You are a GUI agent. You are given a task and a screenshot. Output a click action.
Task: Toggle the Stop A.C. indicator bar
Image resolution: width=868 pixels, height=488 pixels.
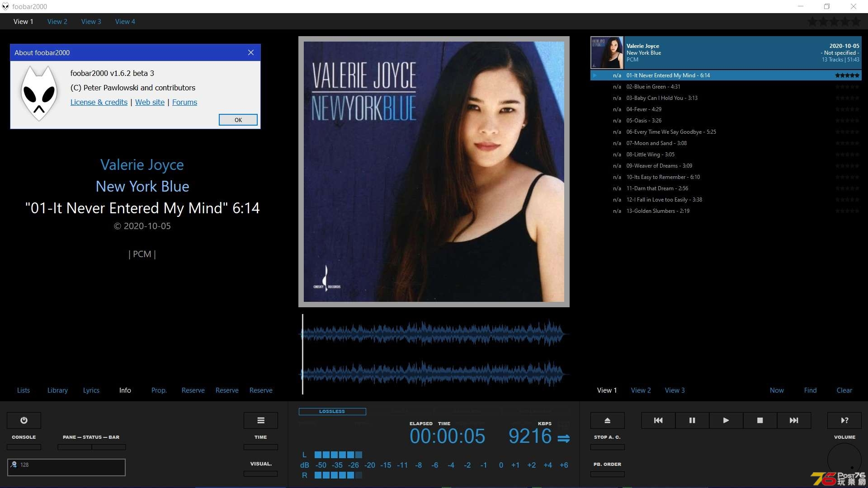pos(608,447)
